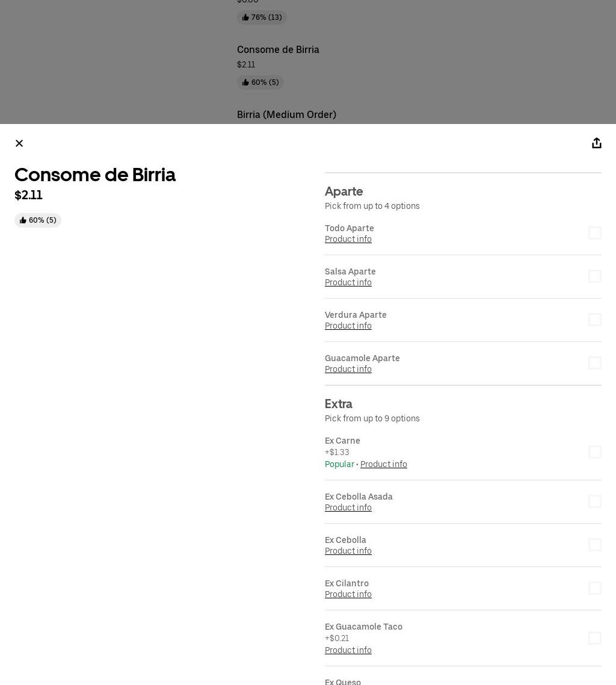Check the Todo Aparte option

point(594,233)
